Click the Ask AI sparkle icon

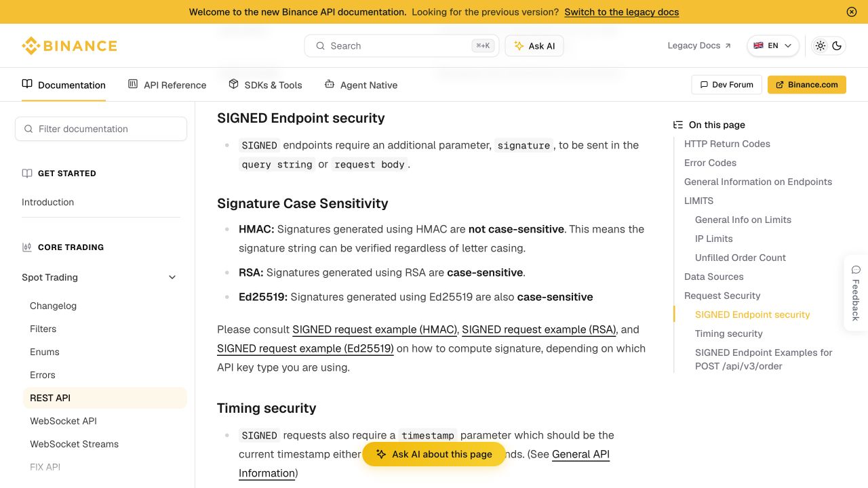click(519, 46)
